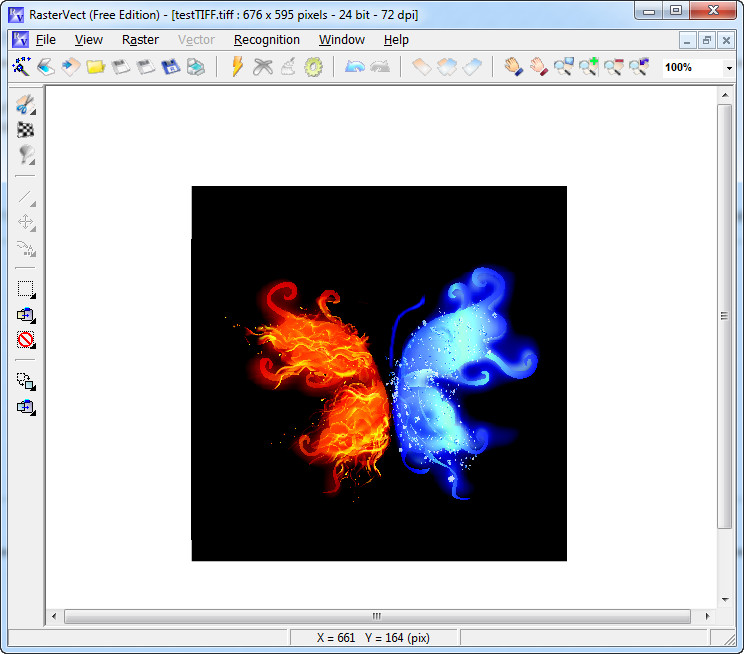The image size is (744, 654).
Task: Click the vertical scrollbar up arrow
Action: [725, 95]
